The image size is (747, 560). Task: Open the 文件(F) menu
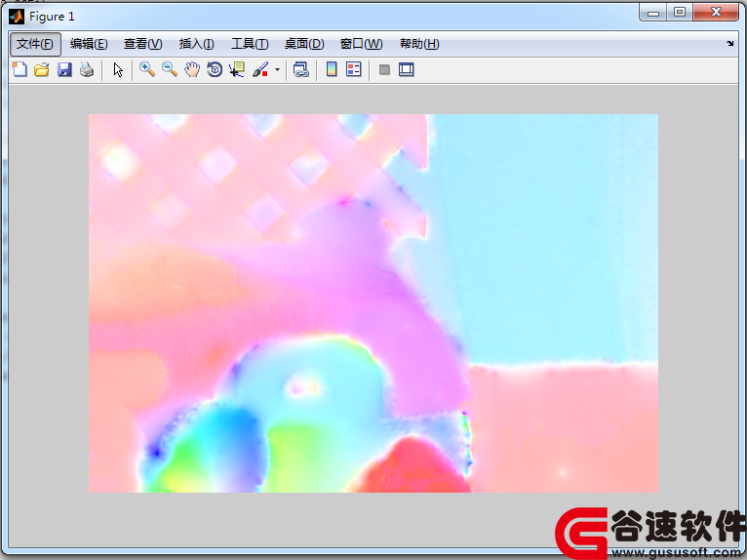click(35, 44)
